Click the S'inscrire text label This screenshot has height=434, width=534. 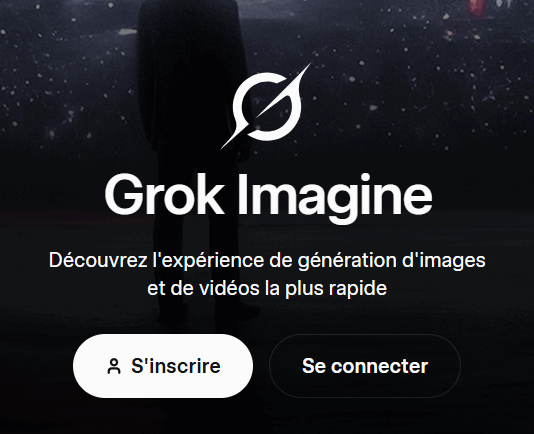pyautogui.click(x=176, y=366)
